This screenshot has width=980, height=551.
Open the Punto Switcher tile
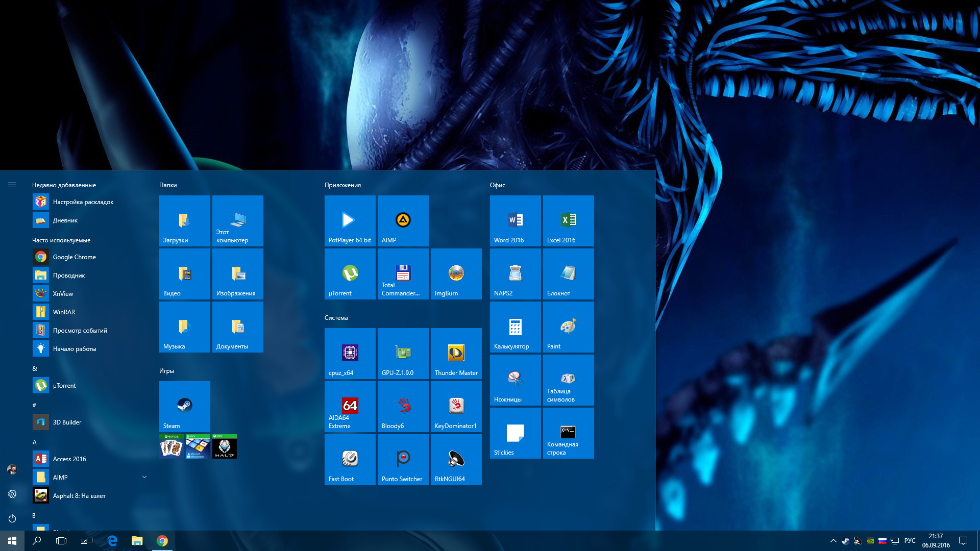(403, 459)
